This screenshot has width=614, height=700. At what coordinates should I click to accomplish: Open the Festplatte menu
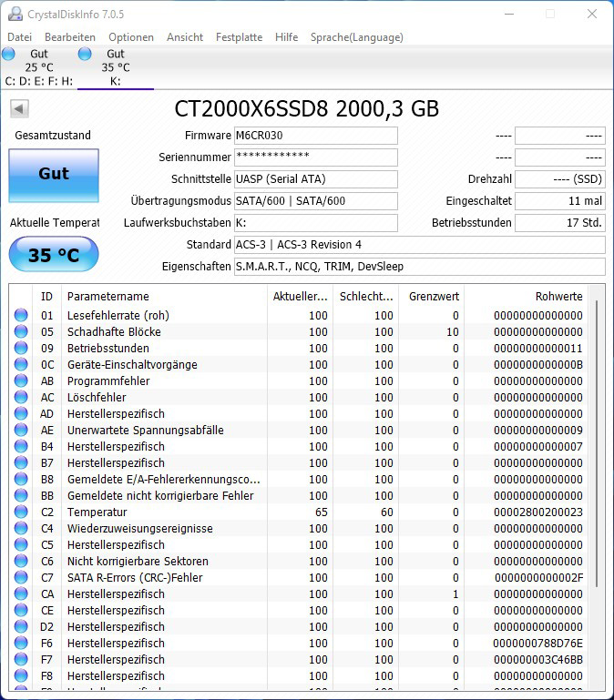pyautogui.click(x=239, y=37)
